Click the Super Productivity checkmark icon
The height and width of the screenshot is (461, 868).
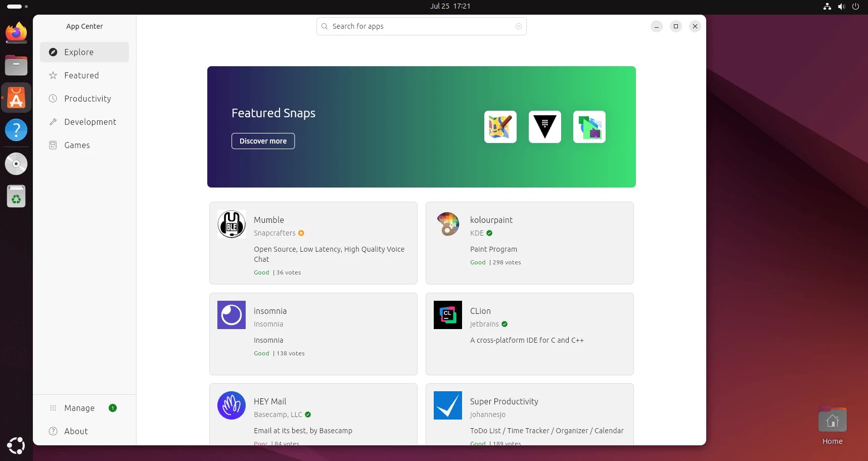(x=448, y=405)
